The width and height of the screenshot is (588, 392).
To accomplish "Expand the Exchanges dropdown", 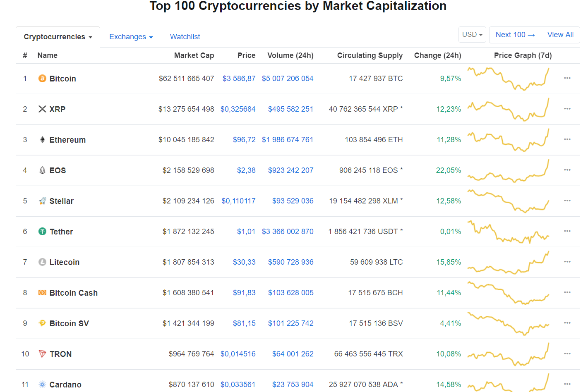I will [x=131, y=37].
